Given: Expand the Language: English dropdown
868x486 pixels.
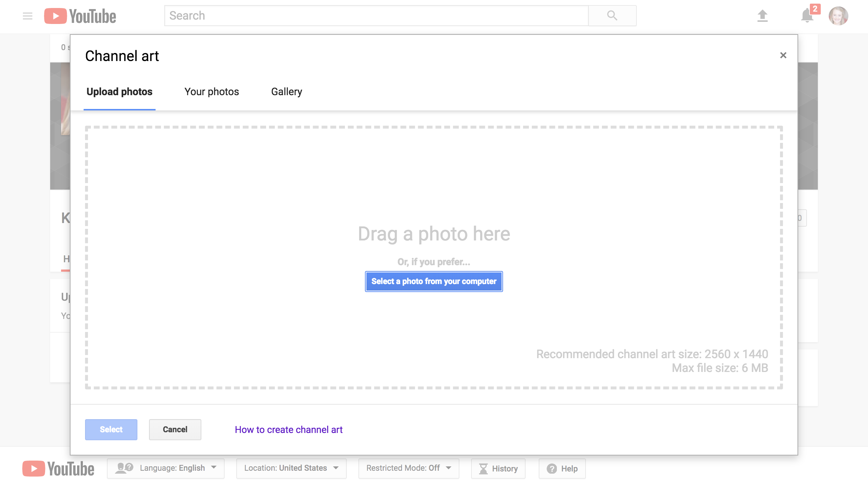Looking at the screenshot, I should pyautogui.click(x=166, y=468).
